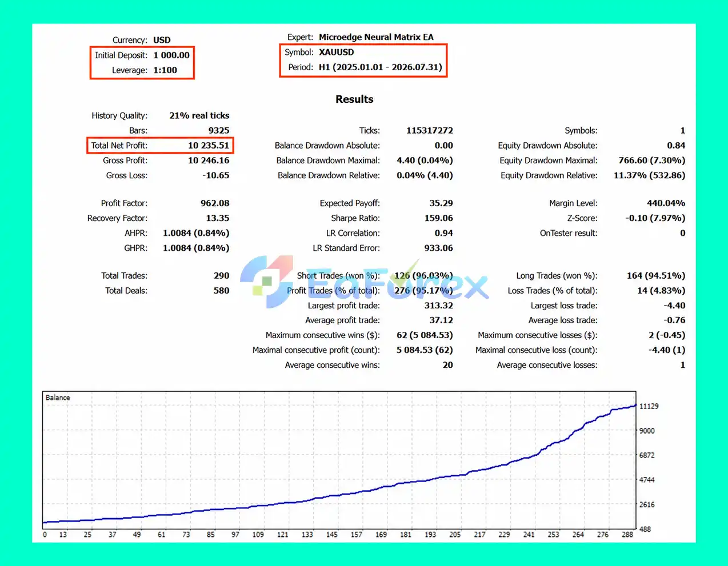Click the Equity Drawdown Maximal label
This screenshot has height=566, width=728.
pyautogui.click(x=549, y=160)
